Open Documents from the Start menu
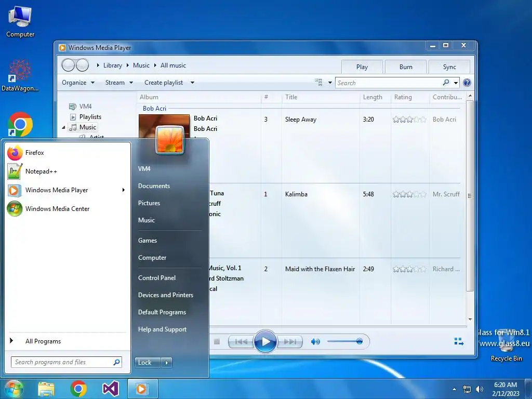The width and height of the screenshot is (532, 399). [x=154, y=186]
